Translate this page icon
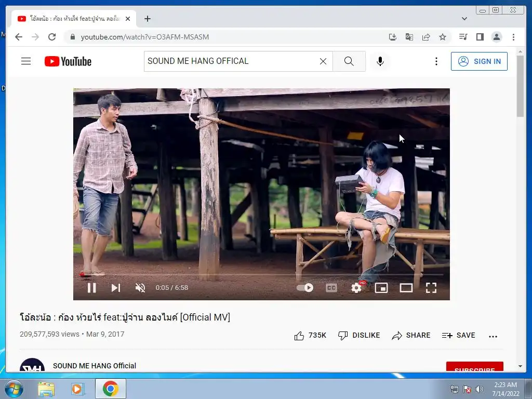This screenshot has height=399, width=532. 409,37
